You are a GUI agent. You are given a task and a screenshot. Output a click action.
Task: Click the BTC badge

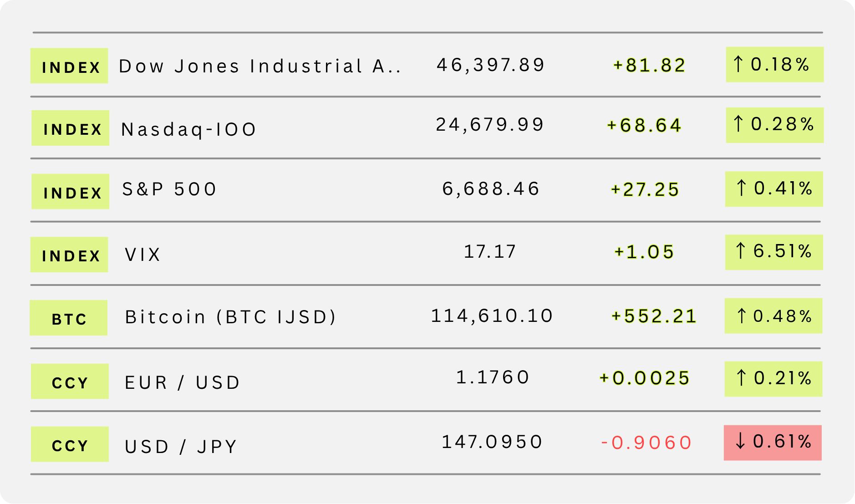coord(69,318)
